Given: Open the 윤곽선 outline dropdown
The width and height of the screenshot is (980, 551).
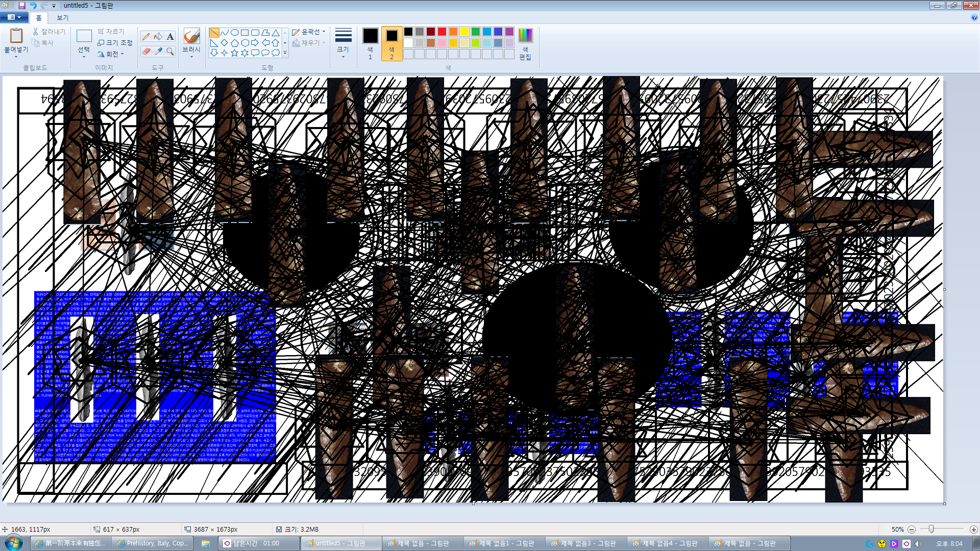Looking at the screenshot, I should (309, 32).
